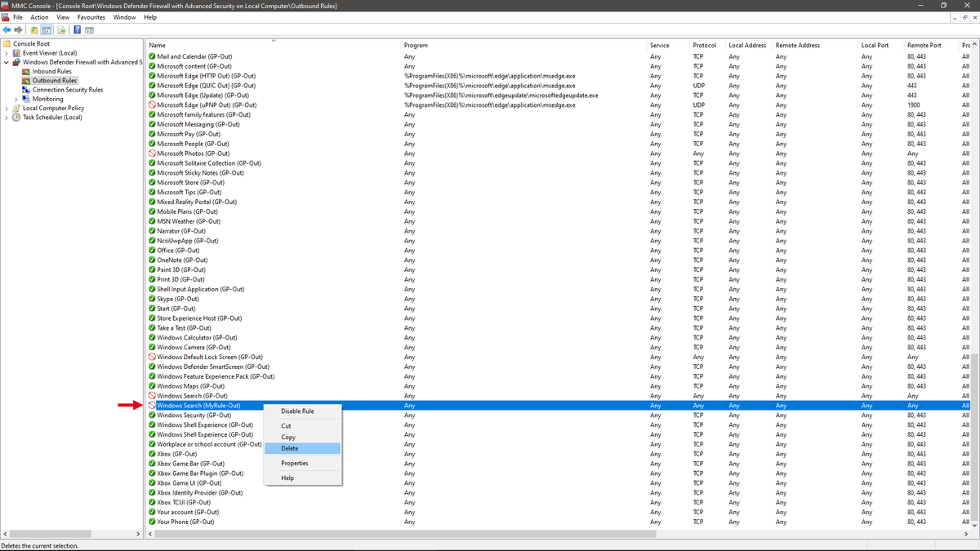Open the Action menu
Screen dimensions: 980x551
tap(39, 17)
